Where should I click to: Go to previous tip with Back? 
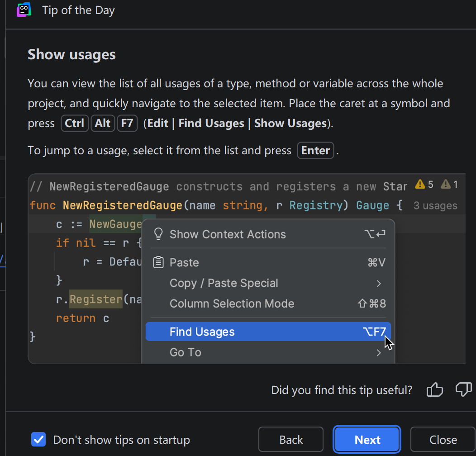291,439
